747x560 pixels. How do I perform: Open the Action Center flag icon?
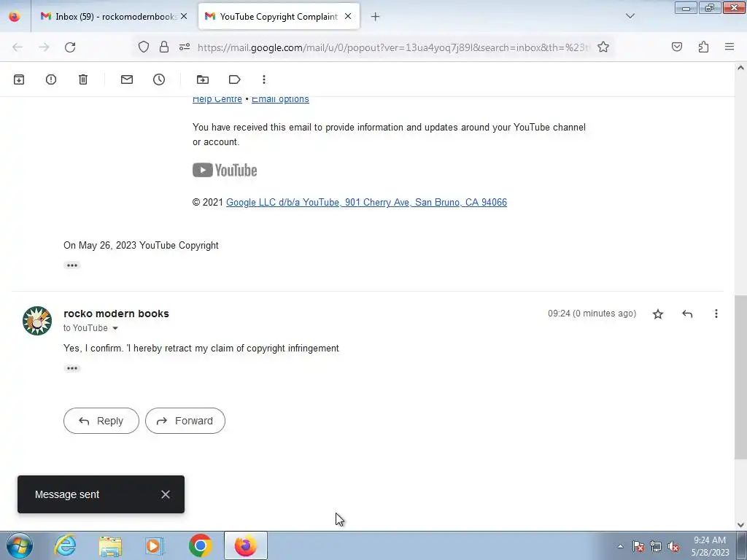(x=638, y=546)
